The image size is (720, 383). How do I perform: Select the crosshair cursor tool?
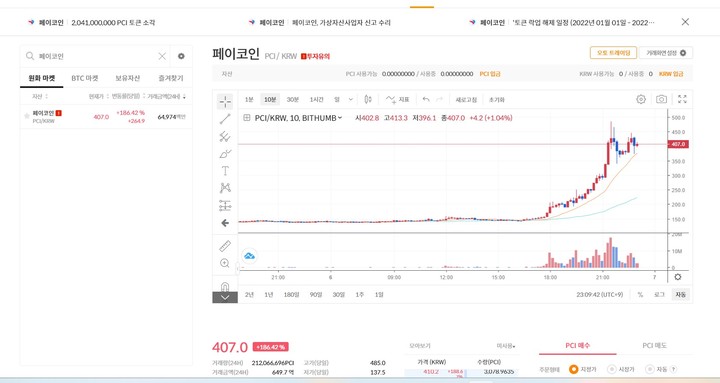(x=225, y=101)
